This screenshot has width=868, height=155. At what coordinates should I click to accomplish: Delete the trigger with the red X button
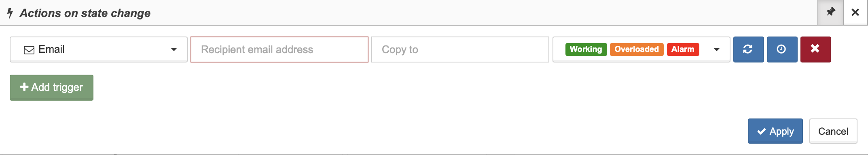click(x=815, y=50)
